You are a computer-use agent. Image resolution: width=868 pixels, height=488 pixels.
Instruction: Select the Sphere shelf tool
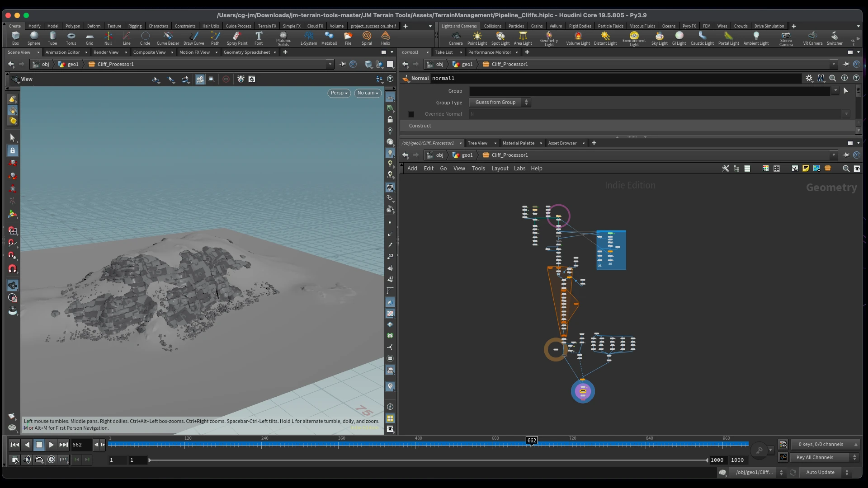34,38
